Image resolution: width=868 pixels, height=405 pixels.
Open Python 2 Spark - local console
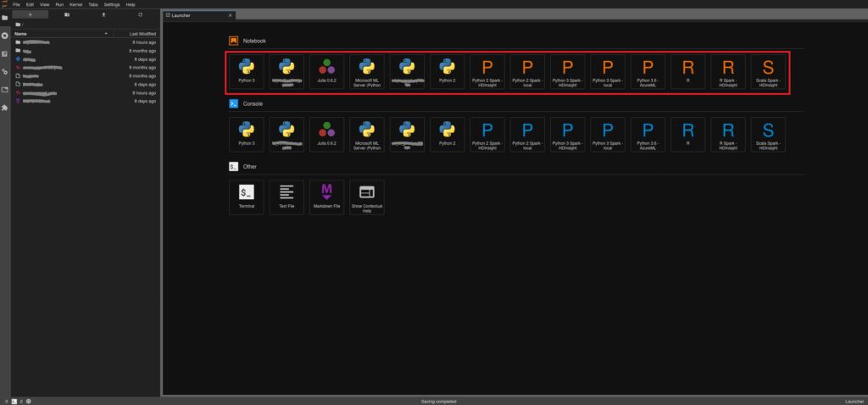coord(527,135)
